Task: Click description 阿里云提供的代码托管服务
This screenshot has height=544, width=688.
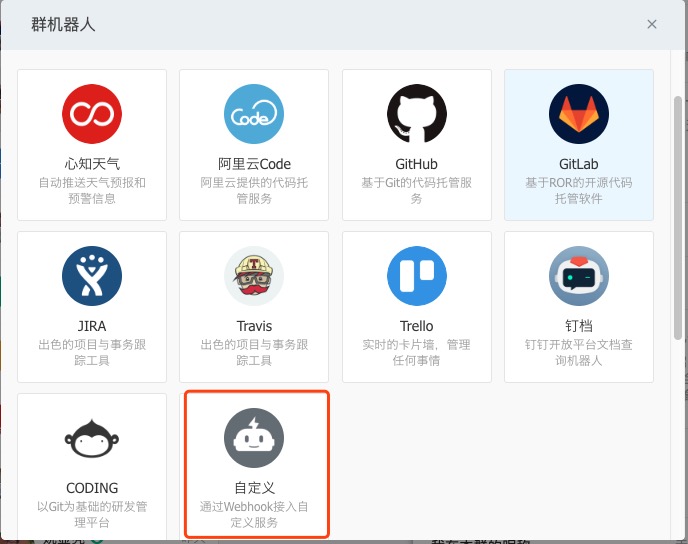Action: [x=254, y=190]
